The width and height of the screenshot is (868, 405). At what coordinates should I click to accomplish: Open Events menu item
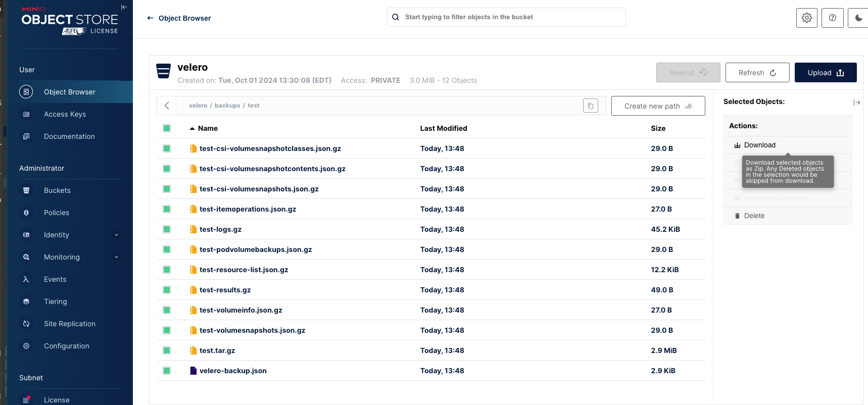point(70,279)
